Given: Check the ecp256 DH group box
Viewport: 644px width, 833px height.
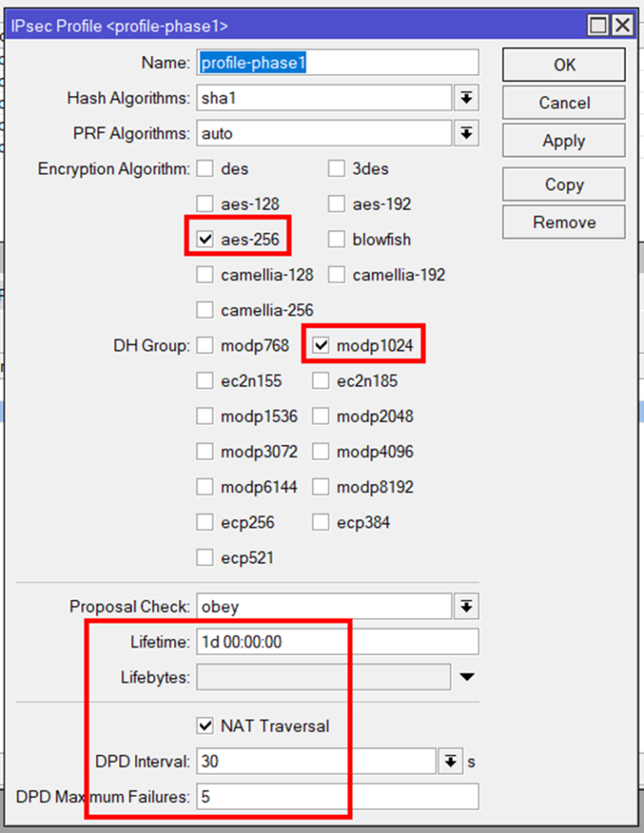Looking at the screenshot, I should pyautogui.click(x=205, y=523).
